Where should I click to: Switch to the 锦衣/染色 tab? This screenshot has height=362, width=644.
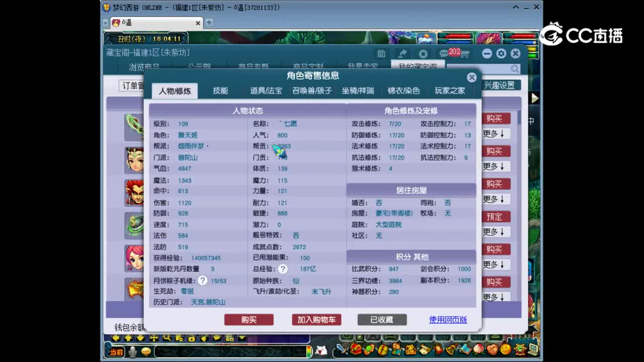tap(404, 90)
